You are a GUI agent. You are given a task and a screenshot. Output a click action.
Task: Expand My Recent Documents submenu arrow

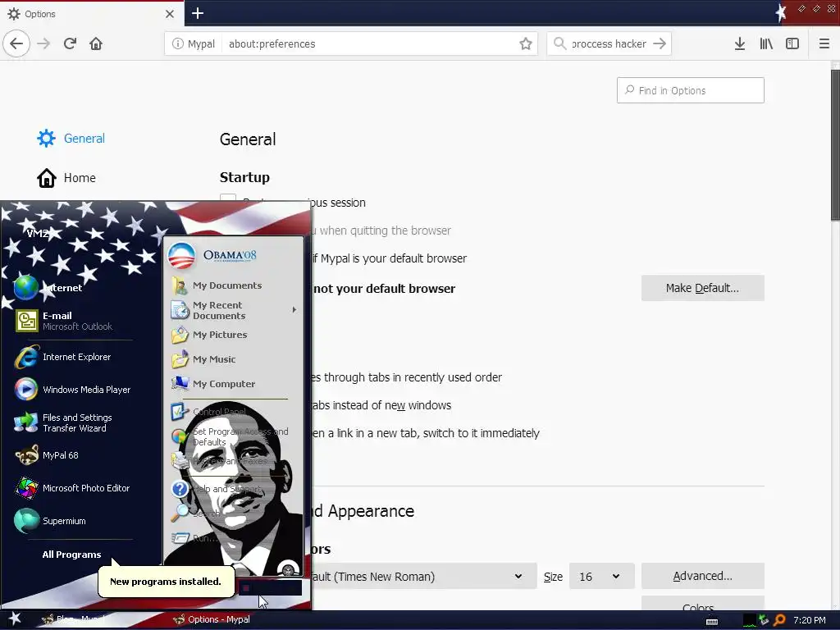[x=294, y=309]
